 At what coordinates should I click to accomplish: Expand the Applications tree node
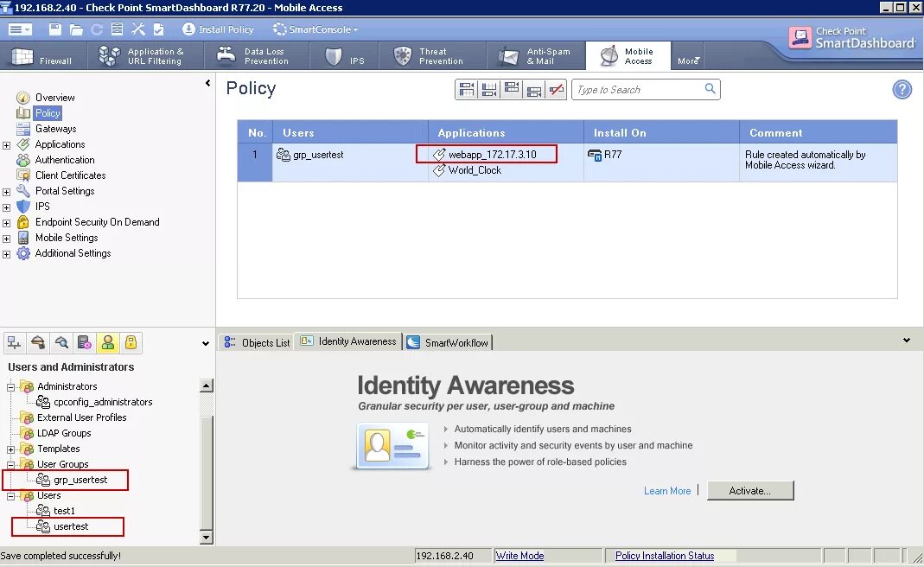click(6, 145)
